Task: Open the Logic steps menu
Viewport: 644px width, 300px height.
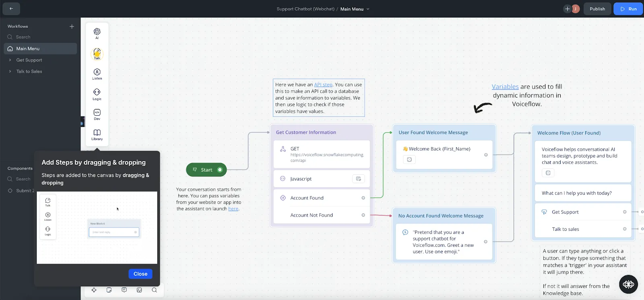Action: click(x=97, y=94)
